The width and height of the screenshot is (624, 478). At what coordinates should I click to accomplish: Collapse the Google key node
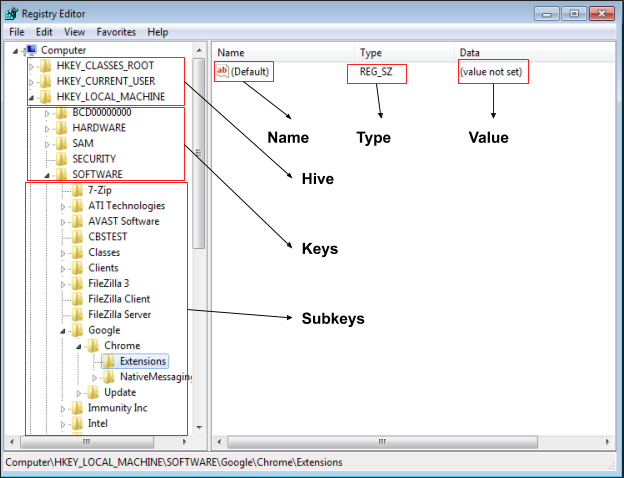tap(63, 330)
